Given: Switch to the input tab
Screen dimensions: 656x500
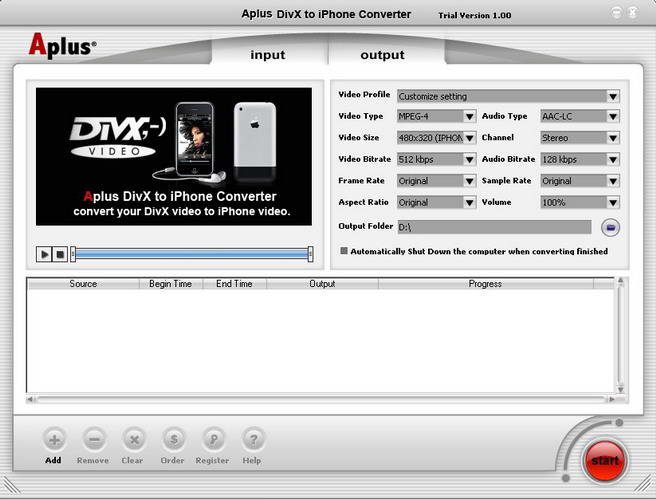Looking at the screenshot, I should pos(268,54).
